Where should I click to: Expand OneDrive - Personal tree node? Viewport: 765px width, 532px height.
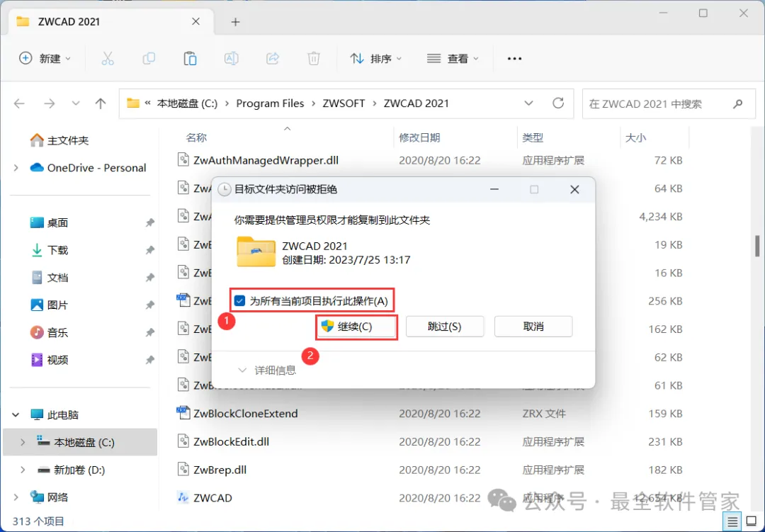coord(16,168)
